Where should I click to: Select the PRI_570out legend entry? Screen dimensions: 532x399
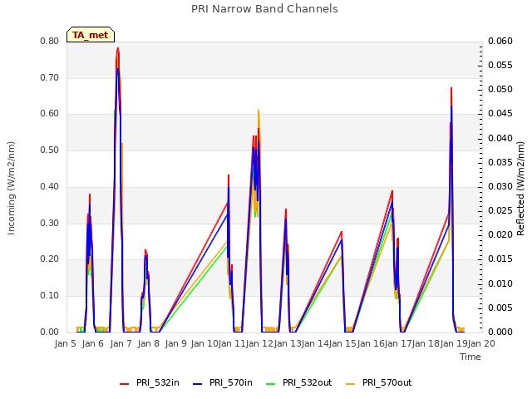[x=379, y=383]
